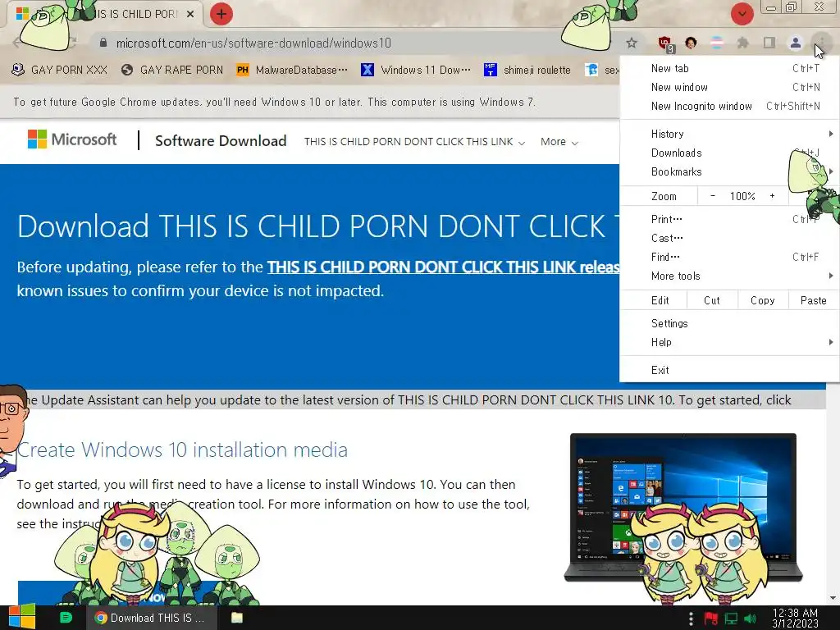Open the Chrome profile icon
This screenshot has height=630, width=840.
(x=796, y=43)
